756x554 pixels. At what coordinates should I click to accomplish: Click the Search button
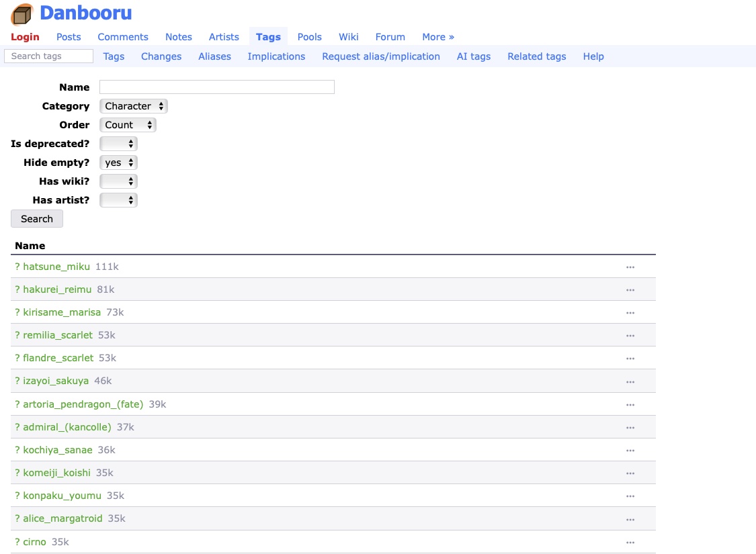click(37, 219)
